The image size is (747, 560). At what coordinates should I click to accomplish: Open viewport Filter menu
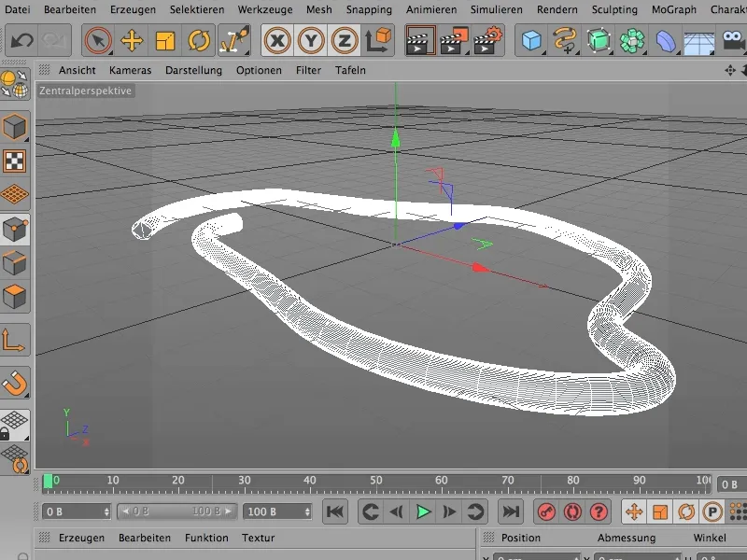click(308, 71)
